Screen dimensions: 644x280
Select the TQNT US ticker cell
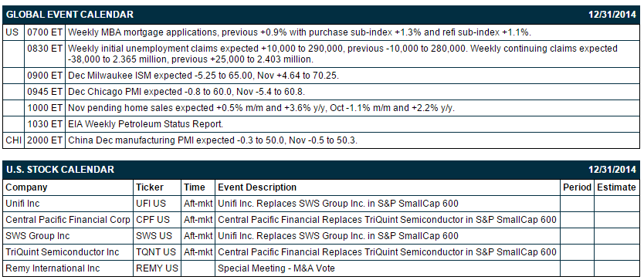(158, 252)
